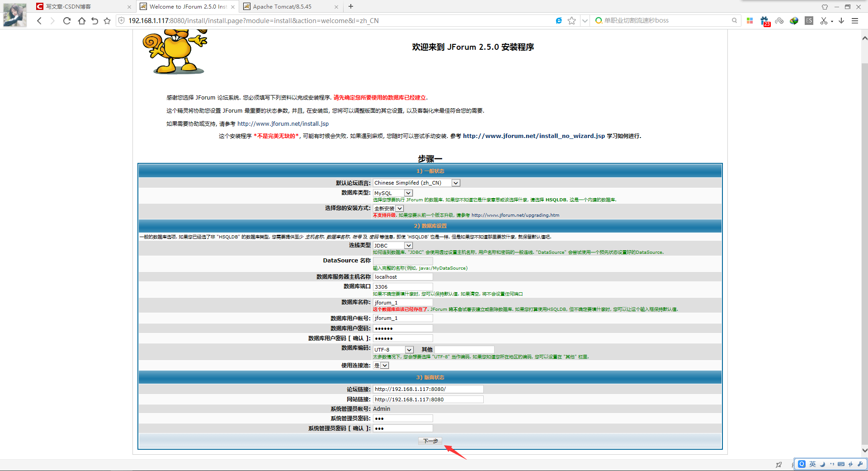Screen dimensions: 868x471
Task: Open the JDBC connection type dropdown
Action: point(393,246)
